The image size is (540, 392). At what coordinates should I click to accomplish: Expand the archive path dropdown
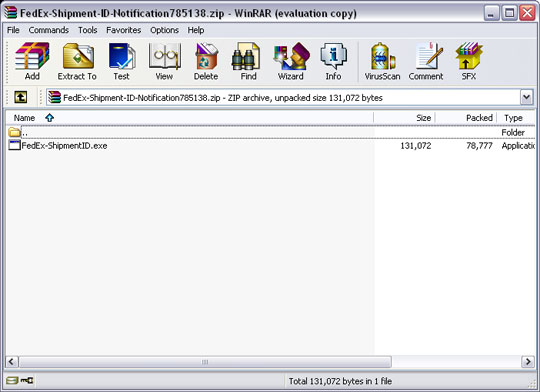pos(526,97)
